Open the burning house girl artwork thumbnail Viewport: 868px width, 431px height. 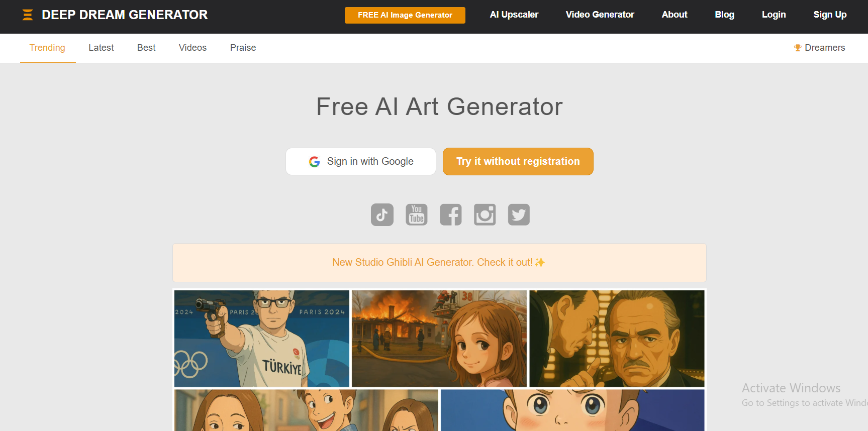(439, 339)
